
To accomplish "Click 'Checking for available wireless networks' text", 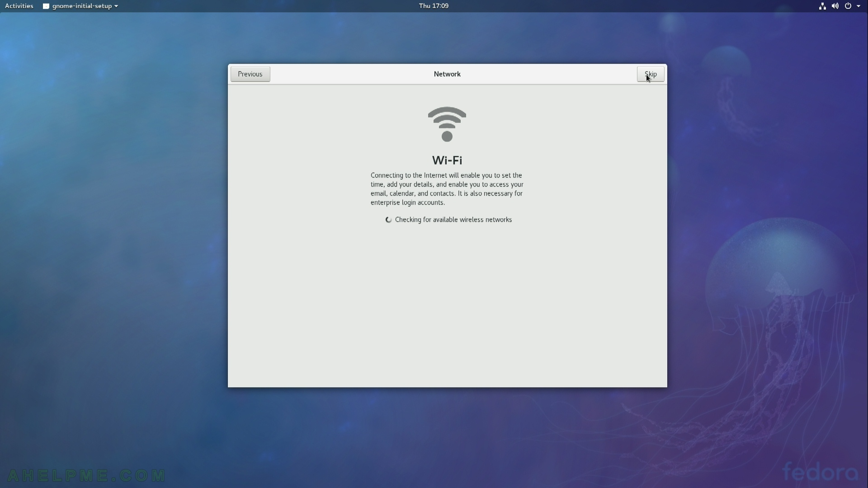I will pos(453,220).
